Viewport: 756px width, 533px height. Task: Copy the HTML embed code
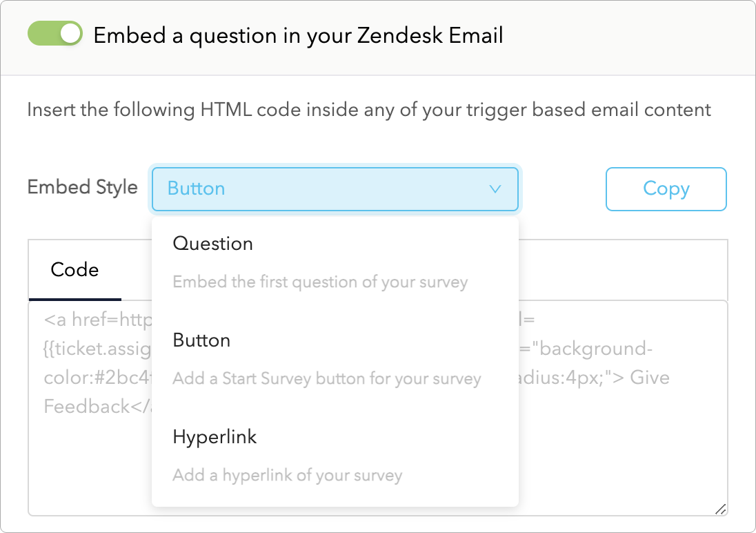pos(666,188)
